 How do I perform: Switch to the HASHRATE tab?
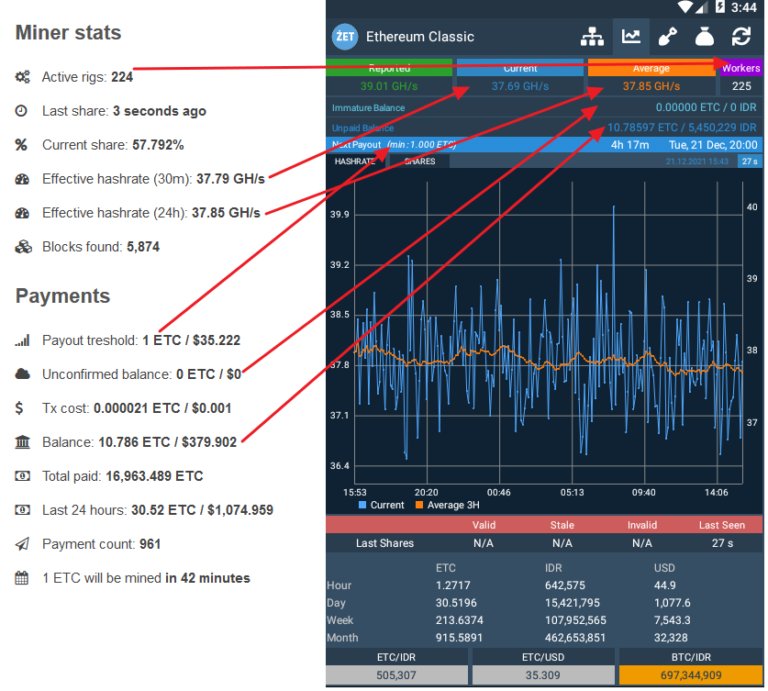[x=355, y=161]
